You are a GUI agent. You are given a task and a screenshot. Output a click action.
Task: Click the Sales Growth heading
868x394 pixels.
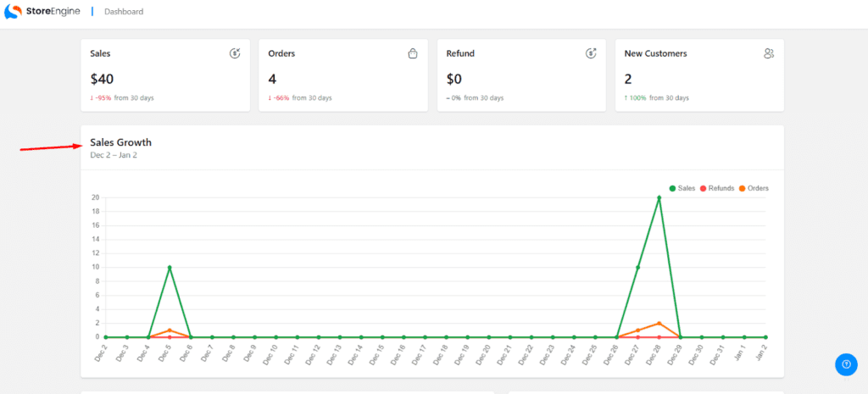(x=120, y=142)
